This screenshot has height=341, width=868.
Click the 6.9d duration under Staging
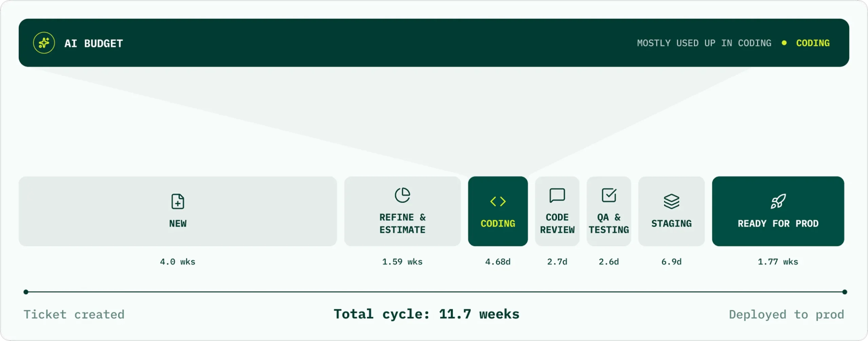(x=671, y=262)
